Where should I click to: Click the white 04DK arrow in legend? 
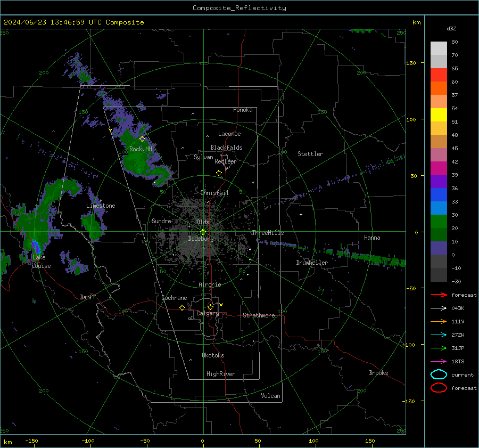pos(439,308)
